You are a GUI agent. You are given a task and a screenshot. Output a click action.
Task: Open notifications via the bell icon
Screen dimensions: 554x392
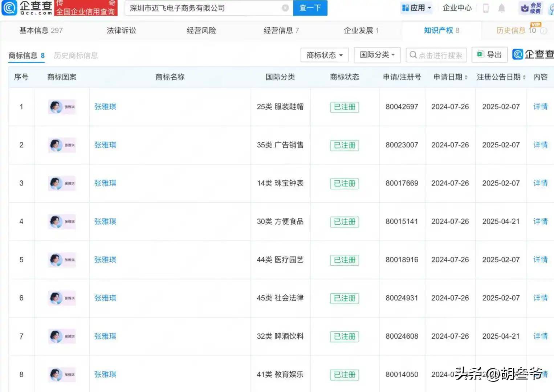501,8
